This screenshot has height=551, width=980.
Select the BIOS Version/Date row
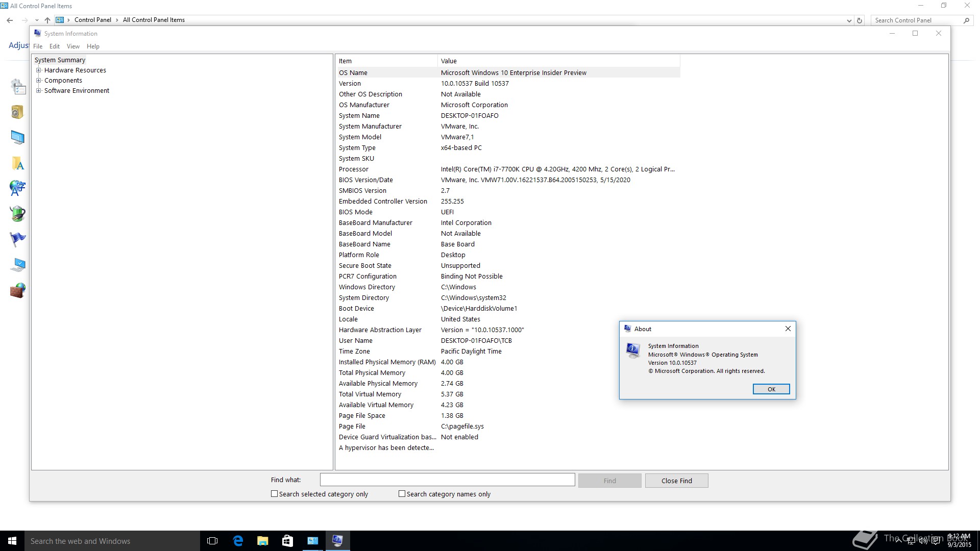(508, 180)
